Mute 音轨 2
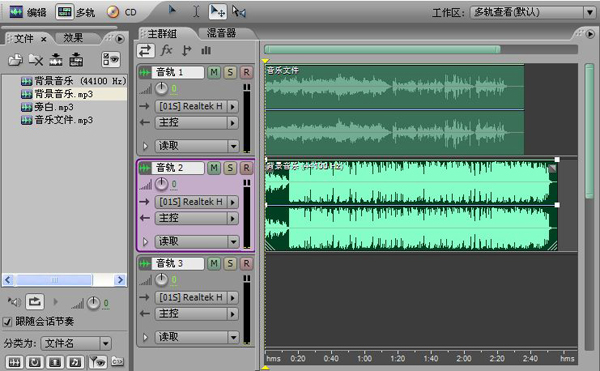 coord(214,168)
